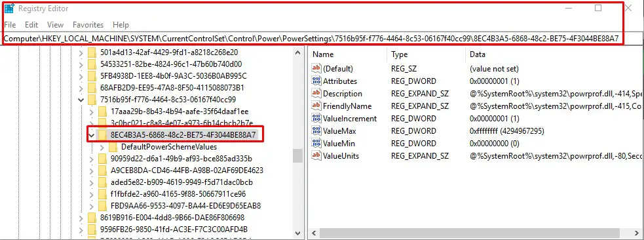Select the ValueMin value name

coord(339,144)
